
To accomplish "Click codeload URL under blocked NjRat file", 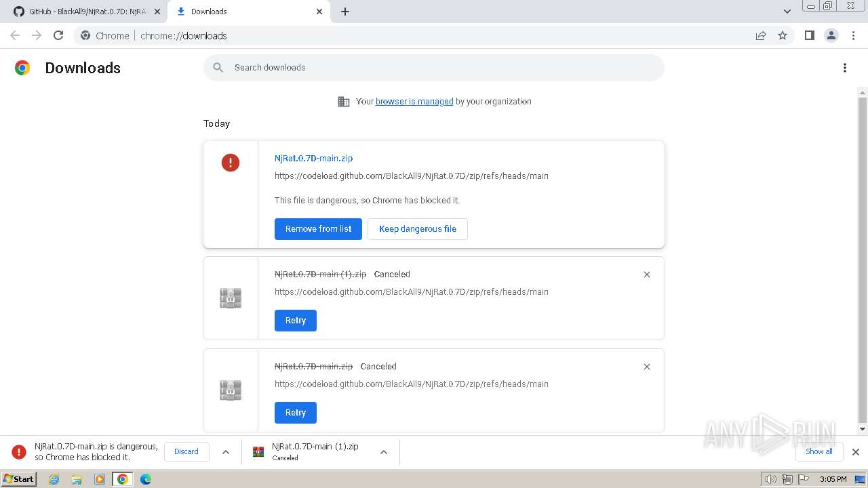I will tap(412, 176).
